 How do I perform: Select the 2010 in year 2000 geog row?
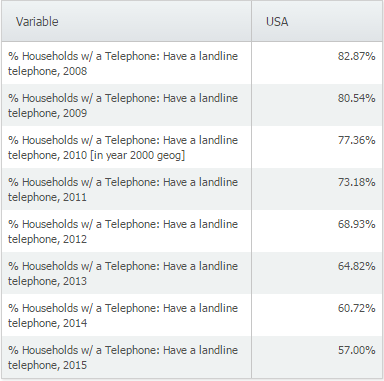(192, 147)
